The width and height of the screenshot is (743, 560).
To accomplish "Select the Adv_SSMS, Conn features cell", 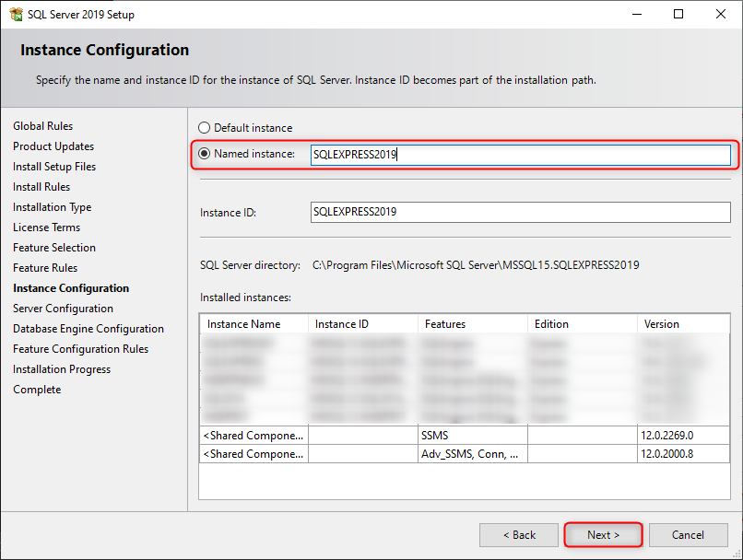I will (473, 454).
